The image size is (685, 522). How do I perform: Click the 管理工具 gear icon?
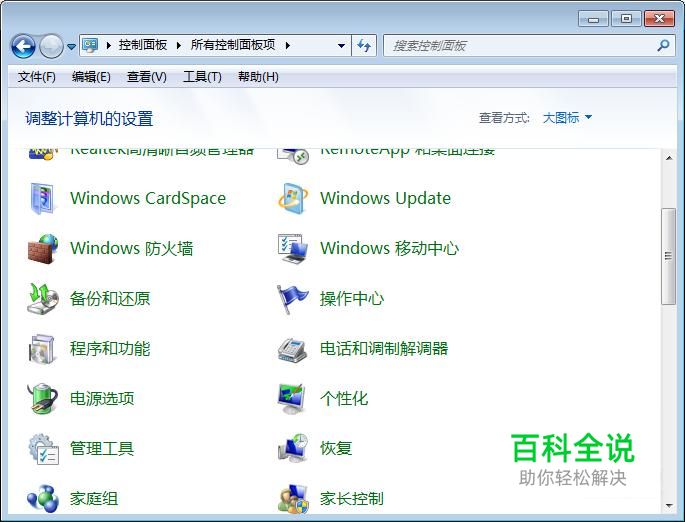click(x=43, y=449)
